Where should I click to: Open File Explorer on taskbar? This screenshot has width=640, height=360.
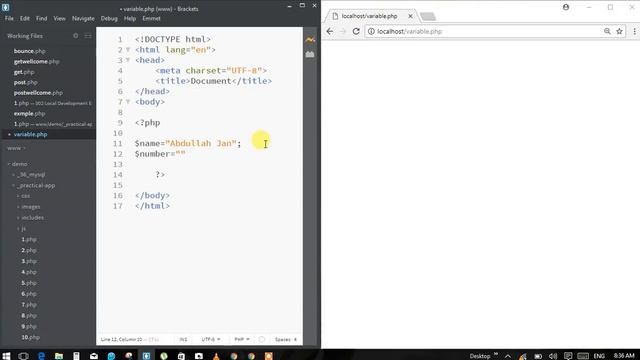[59, 356]
